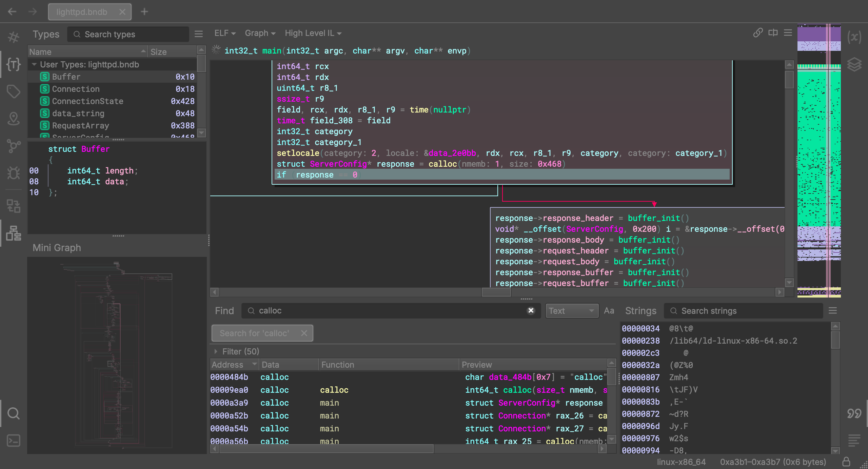Select the RequestArray struct type

coord(117,126)
